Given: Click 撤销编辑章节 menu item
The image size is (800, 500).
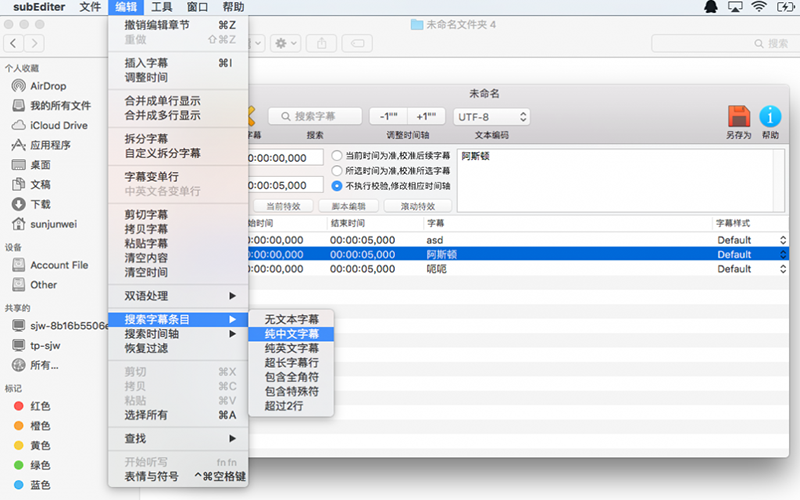Looking at the screenshot, I should coord(178,25).
